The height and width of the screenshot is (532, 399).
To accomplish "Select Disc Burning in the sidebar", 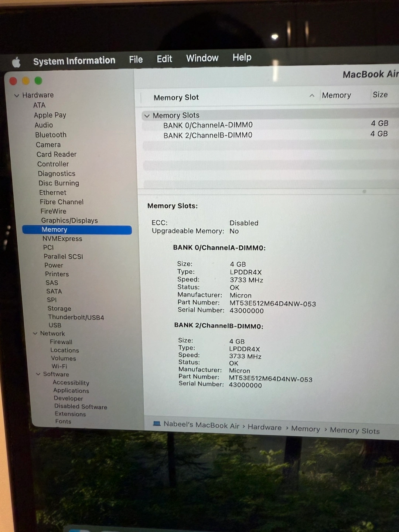I will (x=59, y=183).
